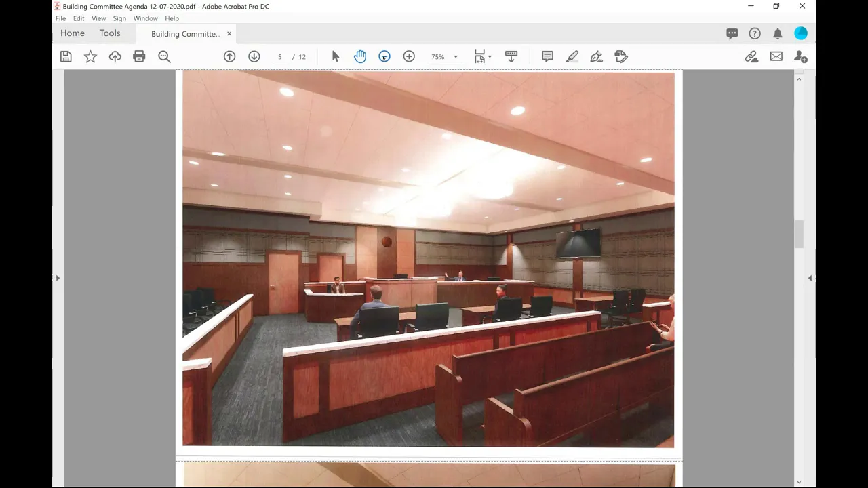Open zoom level dropdown arrow
868x488 pixels.
tap(456, 57)
